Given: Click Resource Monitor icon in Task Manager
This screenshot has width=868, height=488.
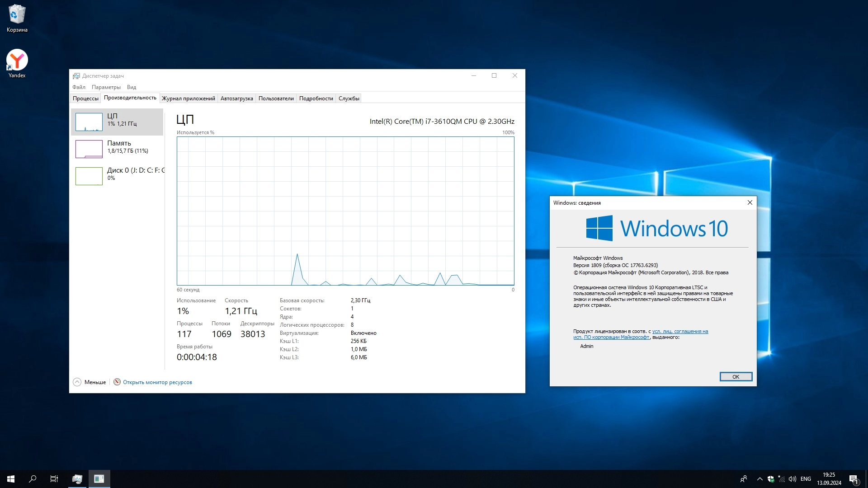Looking at the screenshot, I should (x=117, y=382).
